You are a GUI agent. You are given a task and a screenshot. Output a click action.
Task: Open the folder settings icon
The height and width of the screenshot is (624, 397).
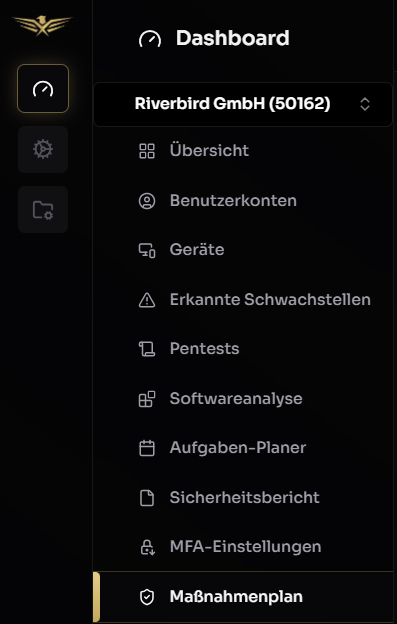click(x=43, y=210)
